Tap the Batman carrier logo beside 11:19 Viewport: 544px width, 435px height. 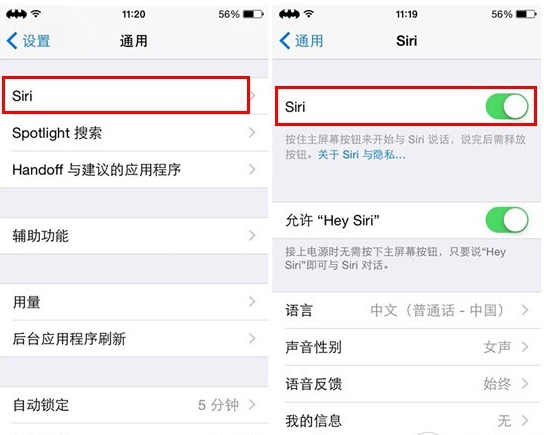[x=289, y=14]
